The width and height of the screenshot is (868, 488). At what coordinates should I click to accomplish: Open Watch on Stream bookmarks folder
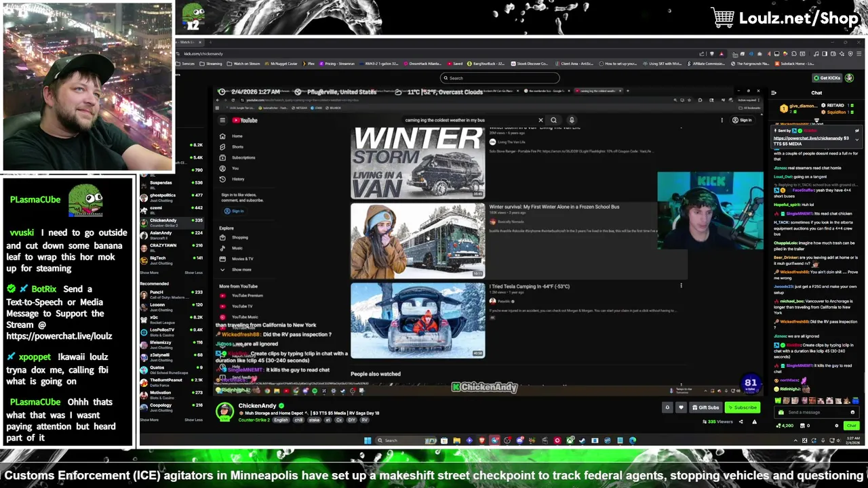[244, 64]
